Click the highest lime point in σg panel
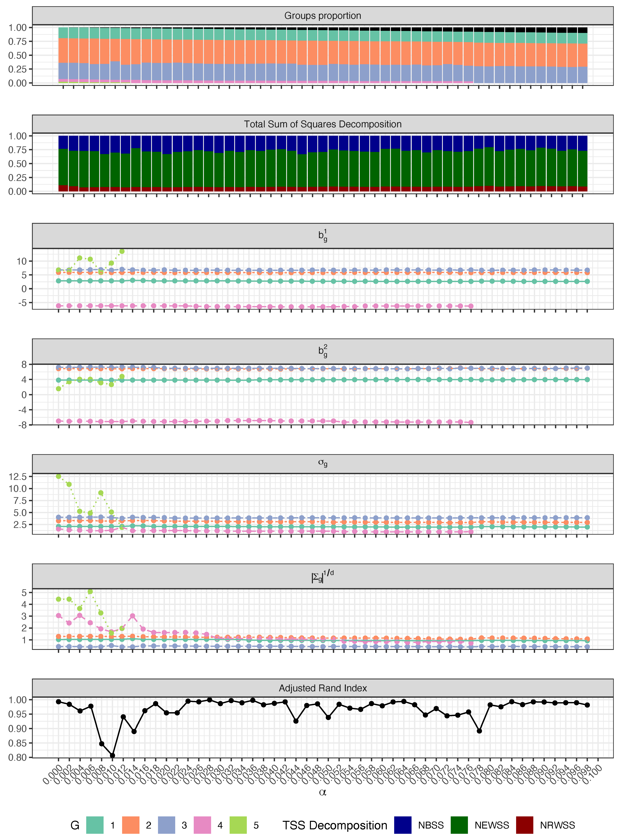The height and width of the screenshot is (840, 621). [x=59, y=477]
